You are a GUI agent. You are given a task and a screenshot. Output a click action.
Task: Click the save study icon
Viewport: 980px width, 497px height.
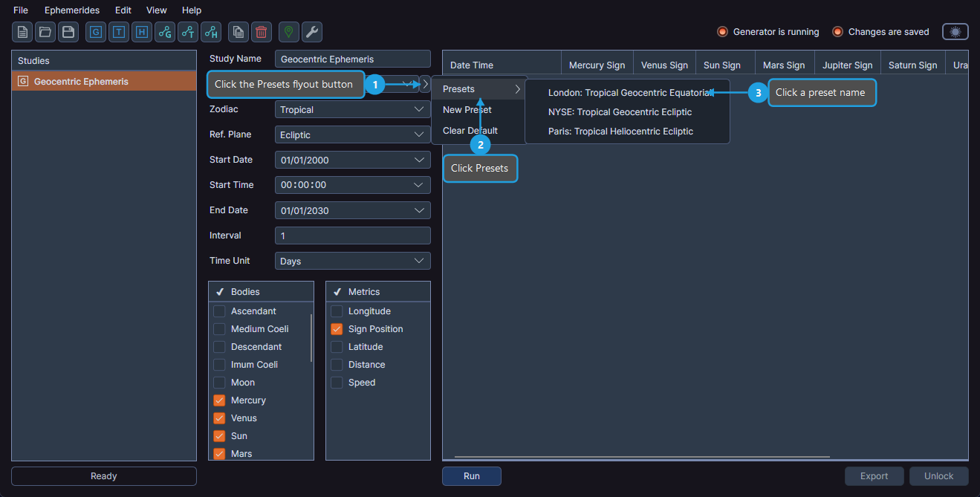pyautogui.click(x=67, y=32)
